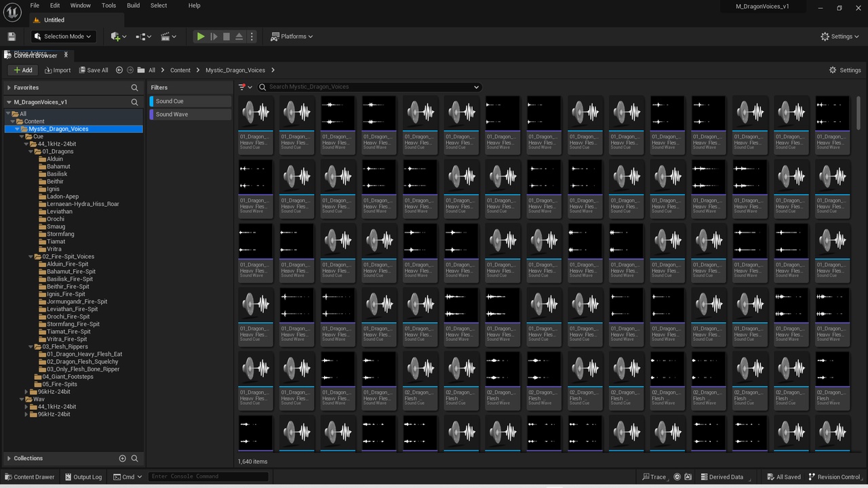The height and width of the screenshot is (488, 868).
Task: Click the All Saved status indicator
Action: click(x=783, y=476)
